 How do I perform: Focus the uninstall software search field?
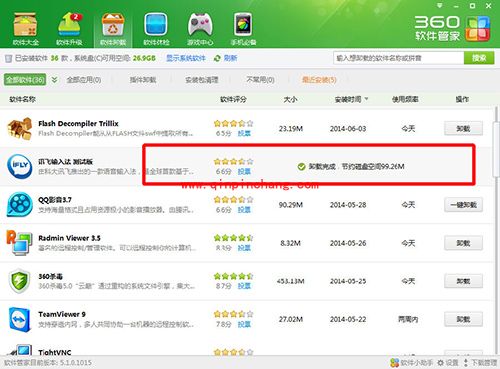tap(398, 58)
